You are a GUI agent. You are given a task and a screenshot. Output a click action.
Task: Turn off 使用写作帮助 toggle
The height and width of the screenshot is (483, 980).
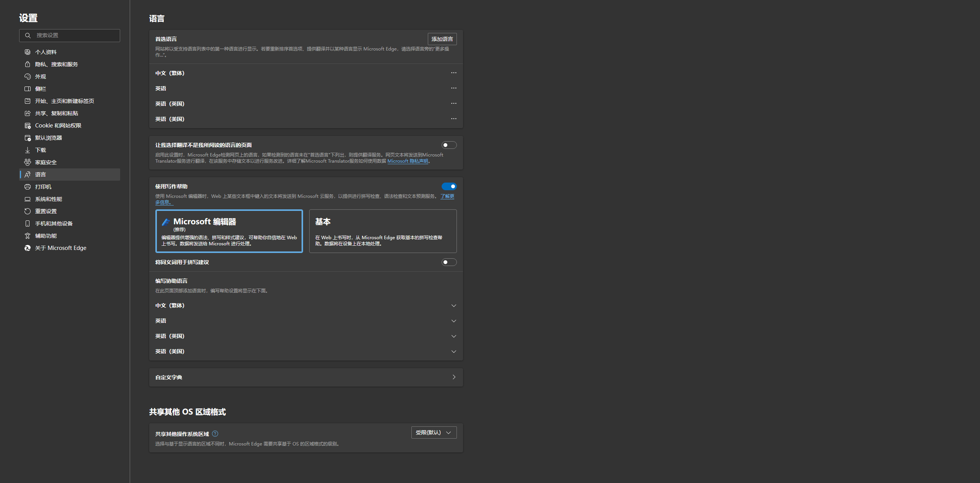pos(449,186)
